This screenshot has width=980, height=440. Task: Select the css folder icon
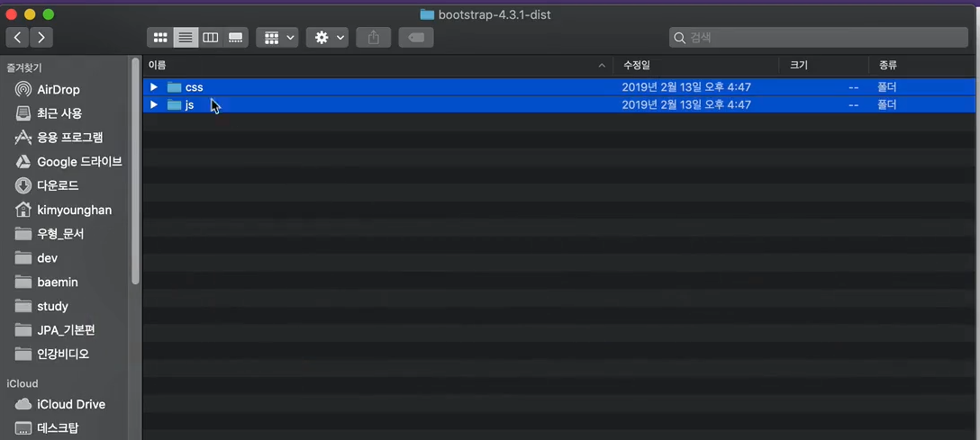(175, 86)
